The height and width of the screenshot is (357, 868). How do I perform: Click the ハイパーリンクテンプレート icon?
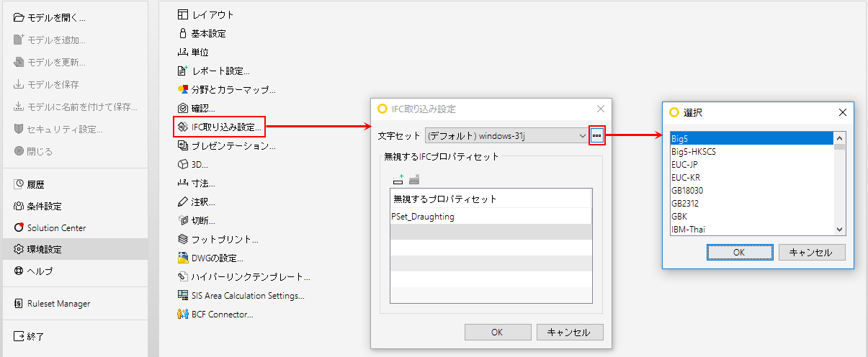[x=183, y=276]
